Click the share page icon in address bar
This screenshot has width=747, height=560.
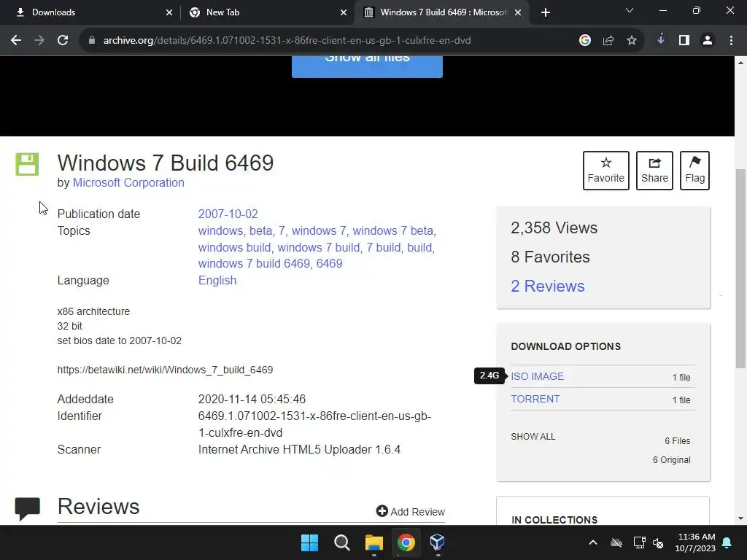[608, 41]
